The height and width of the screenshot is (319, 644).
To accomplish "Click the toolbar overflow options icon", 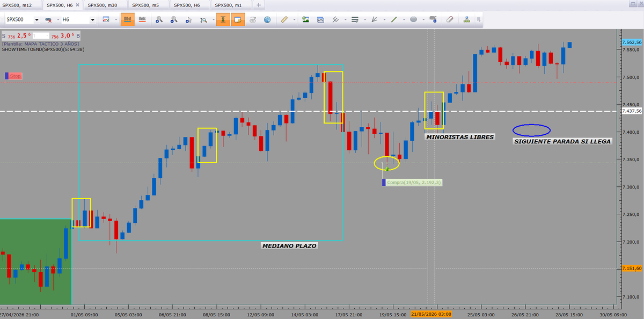I will tap(478, 20).
